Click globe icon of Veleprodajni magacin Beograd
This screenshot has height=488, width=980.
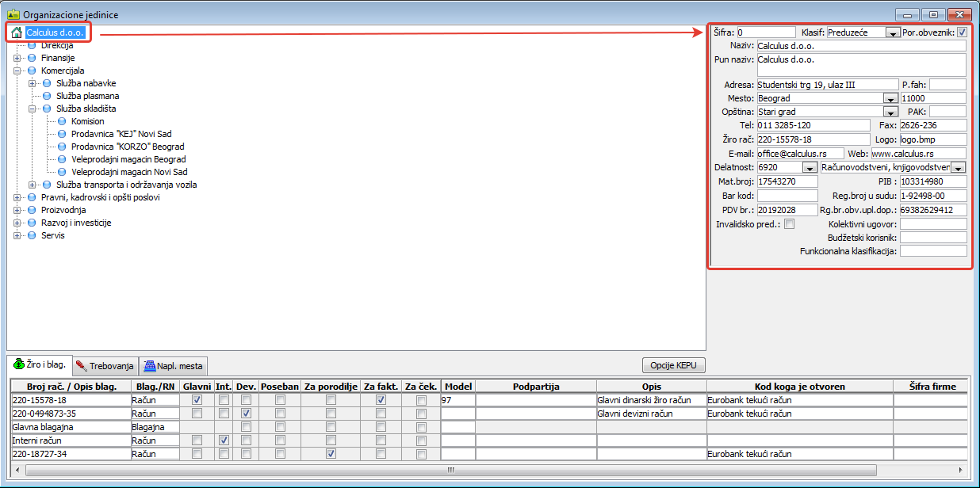click(x=62, y=159)
